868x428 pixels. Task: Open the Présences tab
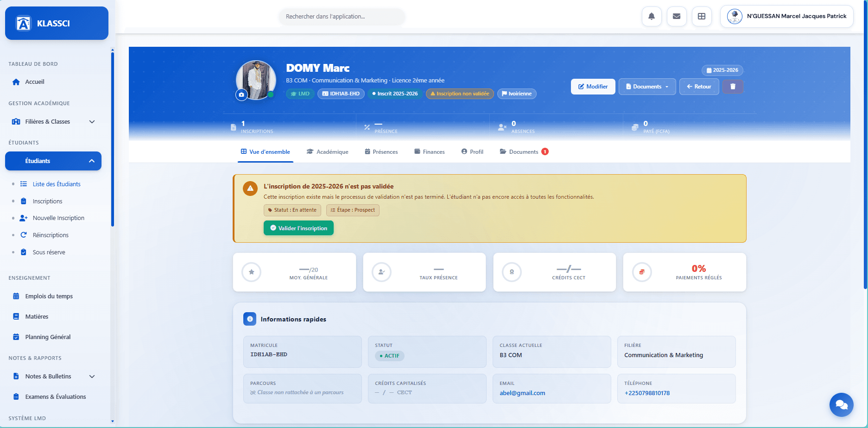click(381, 152)
